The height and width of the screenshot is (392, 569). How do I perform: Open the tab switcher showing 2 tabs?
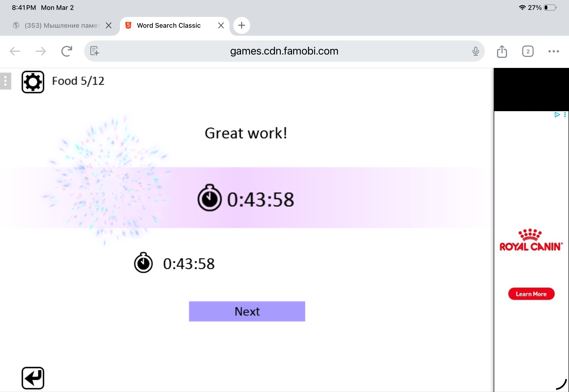point(528,51)
